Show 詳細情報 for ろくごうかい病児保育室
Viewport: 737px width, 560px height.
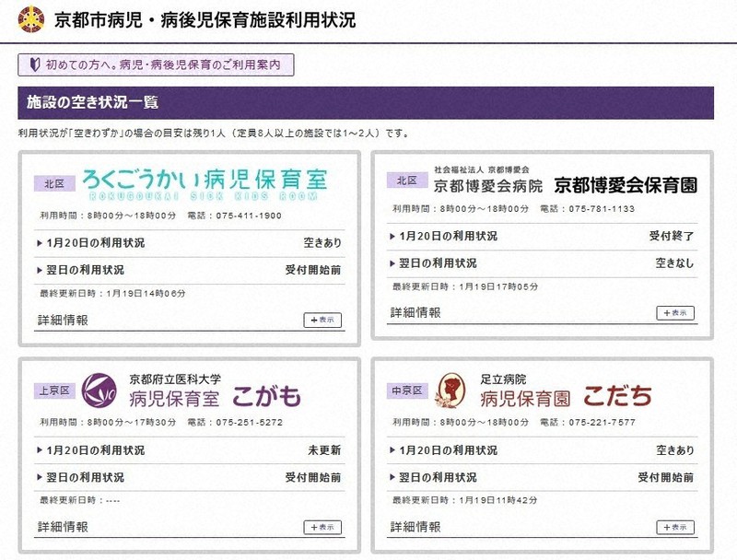[x=322, y=320]
